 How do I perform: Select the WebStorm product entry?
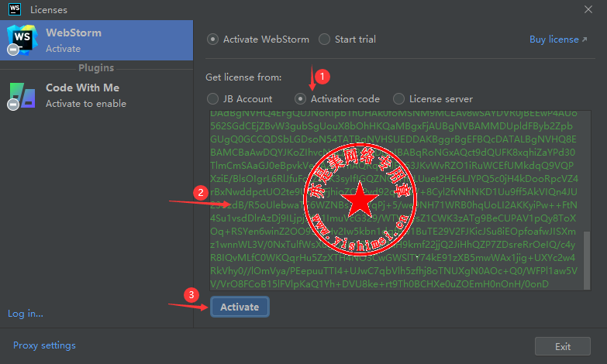(96, 40)
